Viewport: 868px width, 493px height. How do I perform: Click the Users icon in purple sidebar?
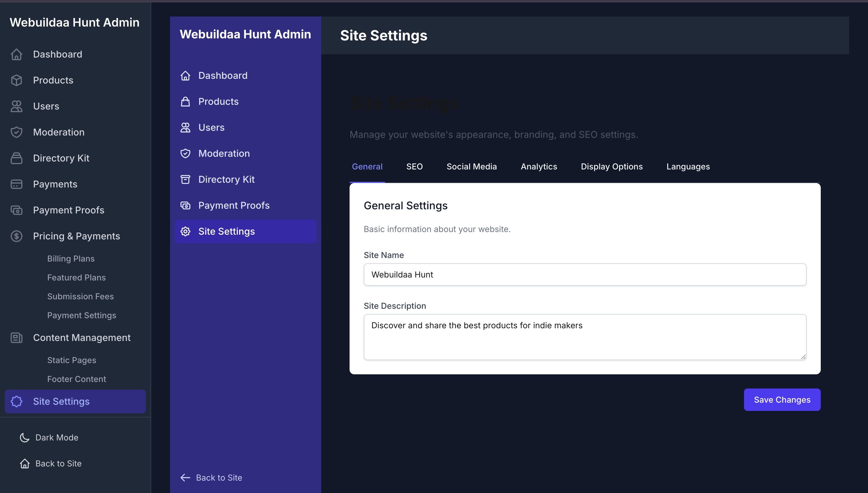(x=185, y=128)
